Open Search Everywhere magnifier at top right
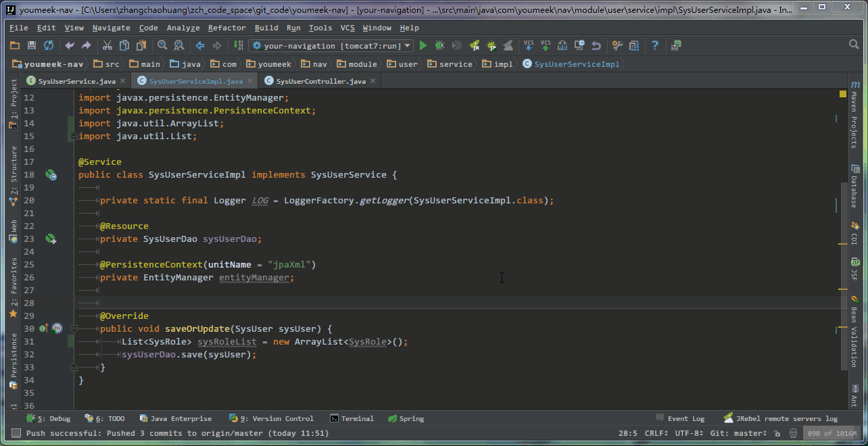 click(854, 45)
